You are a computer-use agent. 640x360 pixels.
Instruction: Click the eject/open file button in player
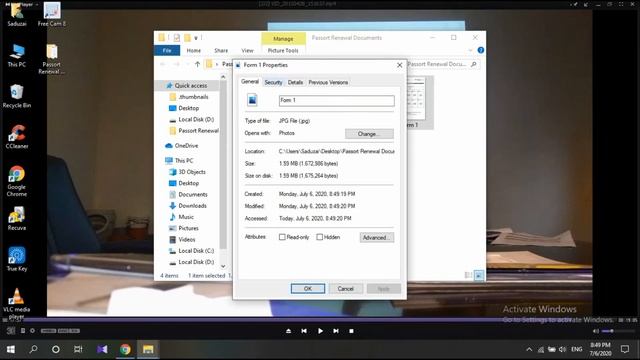289,331
